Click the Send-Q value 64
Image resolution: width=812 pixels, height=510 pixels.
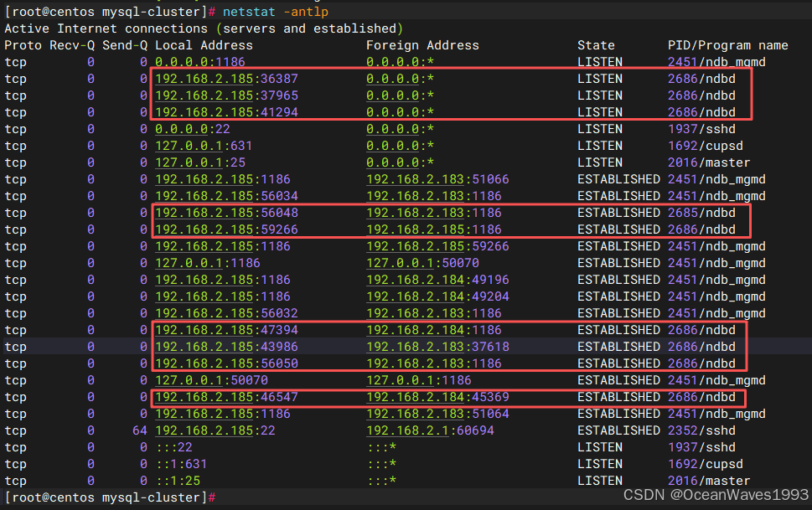point(140,430)
